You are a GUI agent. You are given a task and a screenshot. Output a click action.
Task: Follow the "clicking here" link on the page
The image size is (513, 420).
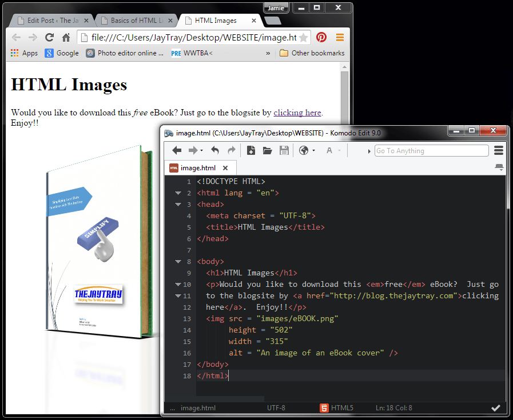(x=297, y=113)
